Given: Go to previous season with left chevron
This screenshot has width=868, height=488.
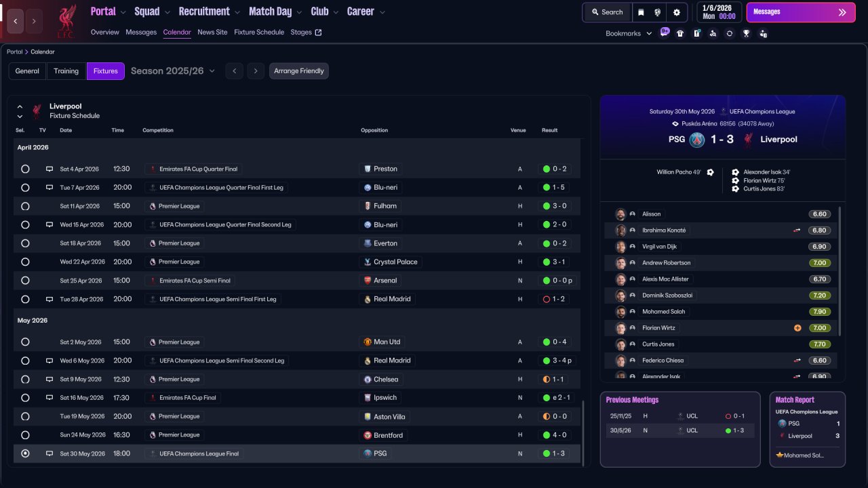Looking at the screenshot, I should (234, 71).
